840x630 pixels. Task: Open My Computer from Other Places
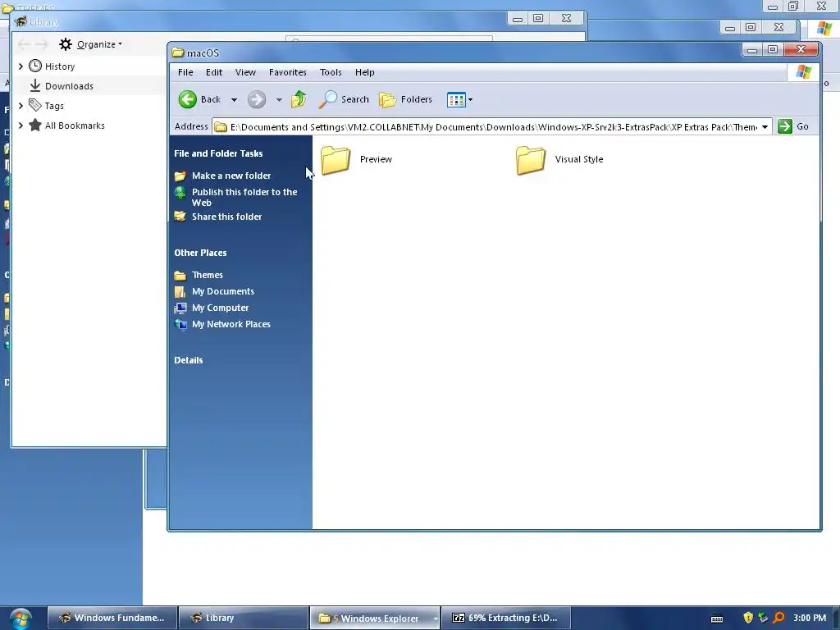(x=220, y=308)
